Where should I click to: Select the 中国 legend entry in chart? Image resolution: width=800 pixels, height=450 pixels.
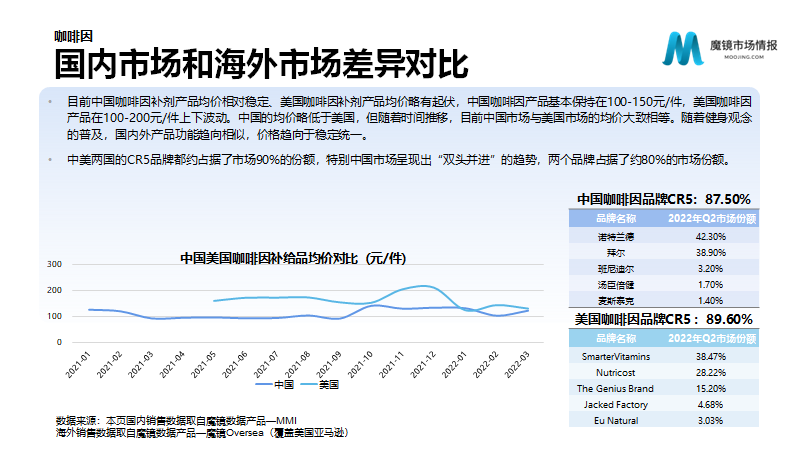pos(274,384)
